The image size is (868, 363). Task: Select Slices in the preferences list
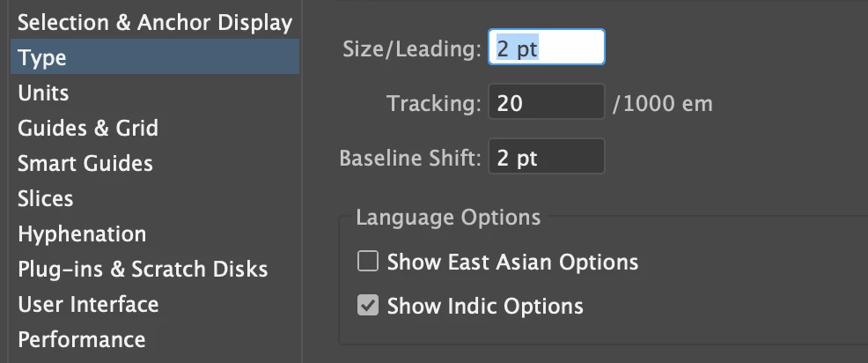46,198
